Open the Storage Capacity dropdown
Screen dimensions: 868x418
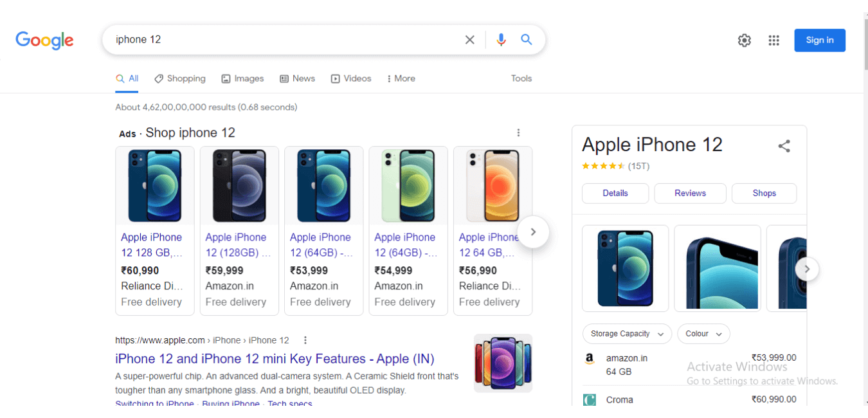tap(626, 334)
